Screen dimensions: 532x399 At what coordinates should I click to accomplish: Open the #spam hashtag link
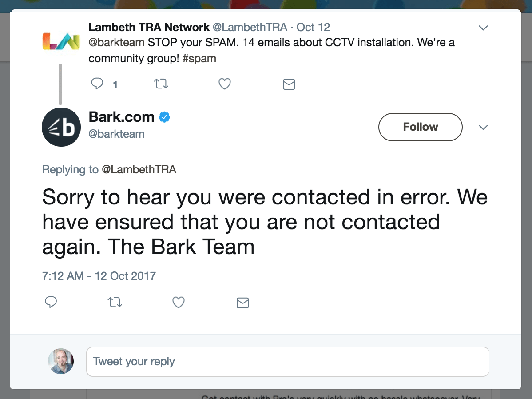[199, 58]
